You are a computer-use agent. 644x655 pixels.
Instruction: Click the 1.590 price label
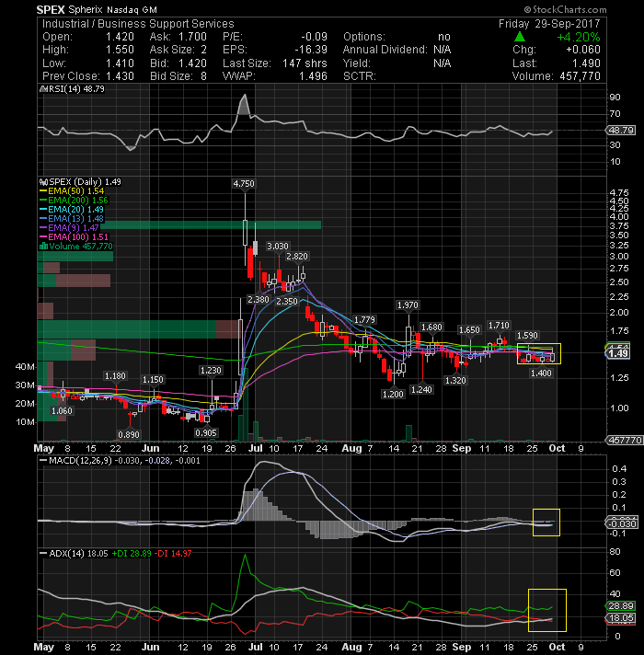click(527, 336)
